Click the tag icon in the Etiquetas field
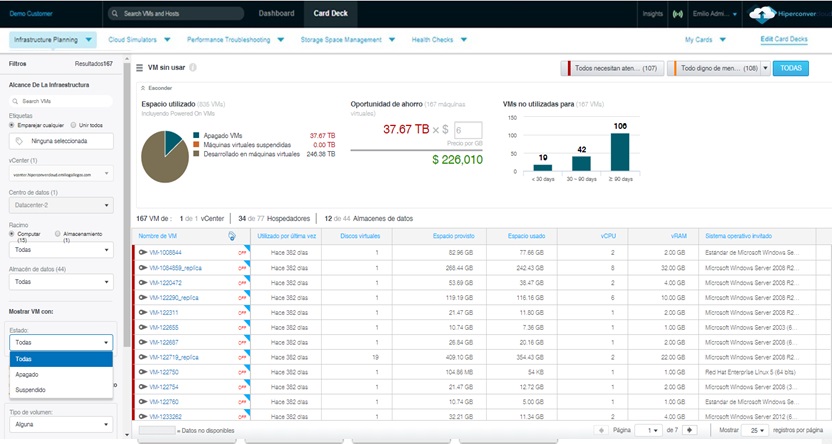Image resolution: width=832 pixels, height=444 pixels. point(19,141)
